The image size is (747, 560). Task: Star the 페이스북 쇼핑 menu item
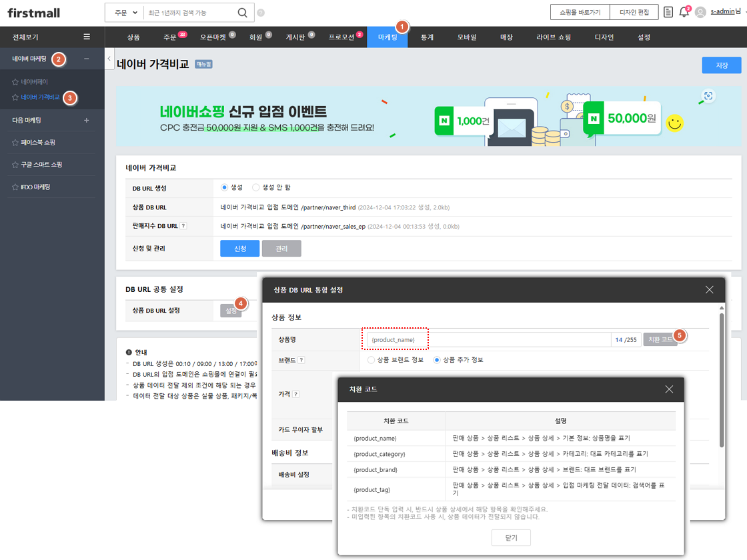(15, 143)
